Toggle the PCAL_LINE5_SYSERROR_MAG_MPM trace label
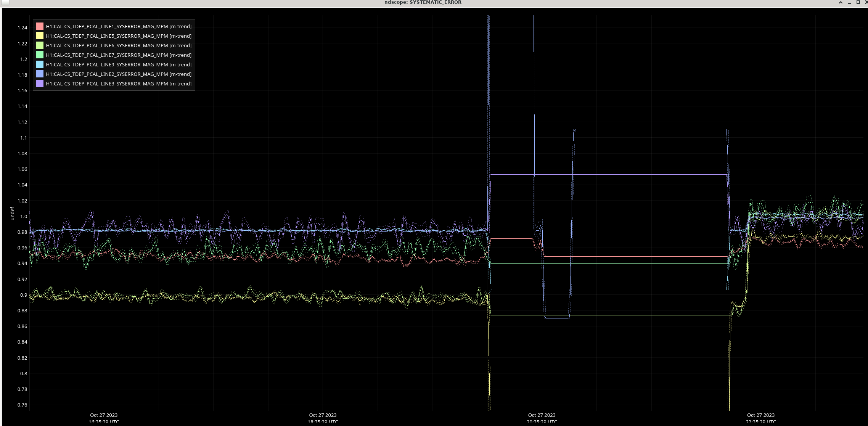The height and width of the screenshot is (426, 868). (x=119, y=36)
